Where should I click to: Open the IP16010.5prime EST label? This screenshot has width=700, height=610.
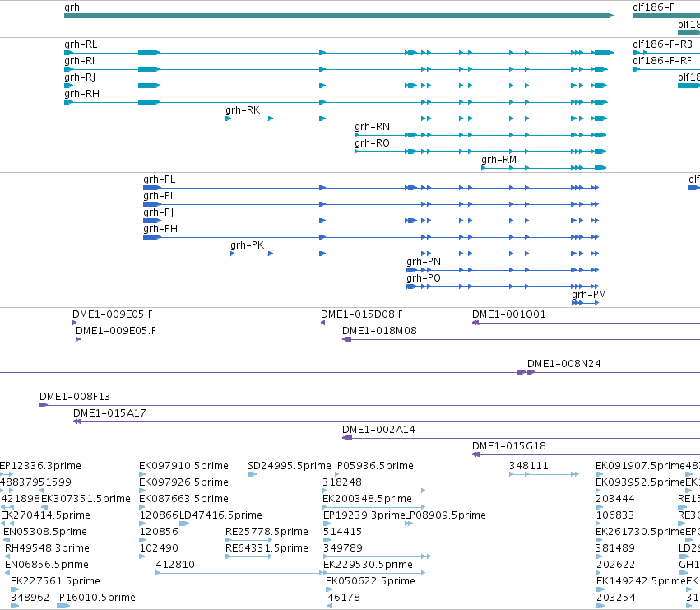tap(96, 598)
